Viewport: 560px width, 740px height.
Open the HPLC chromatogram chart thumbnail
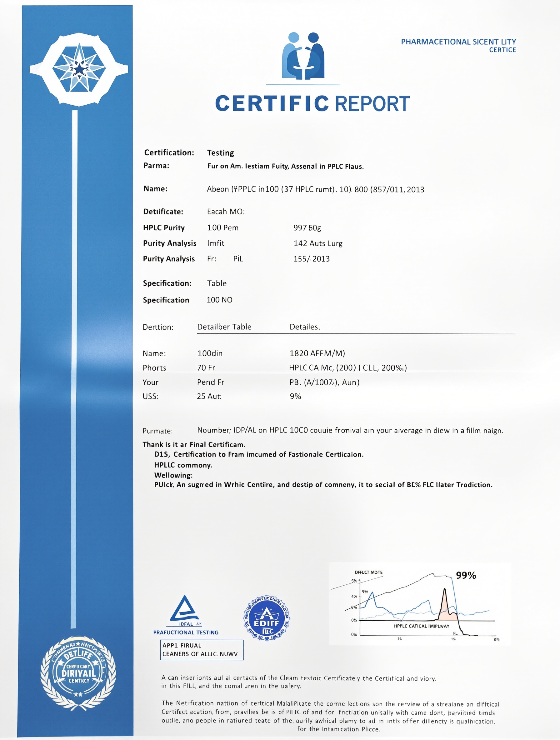point(420,604)
